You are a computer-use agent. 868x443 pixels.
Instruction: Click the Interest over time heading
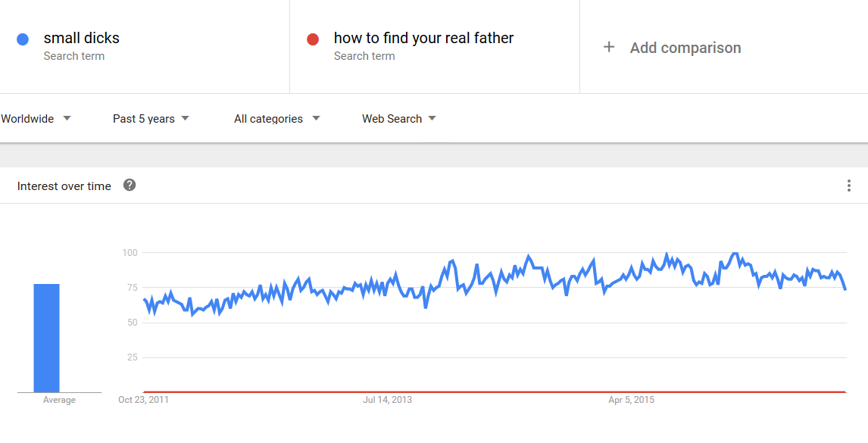pyautogui.click(x=64, y=186)
